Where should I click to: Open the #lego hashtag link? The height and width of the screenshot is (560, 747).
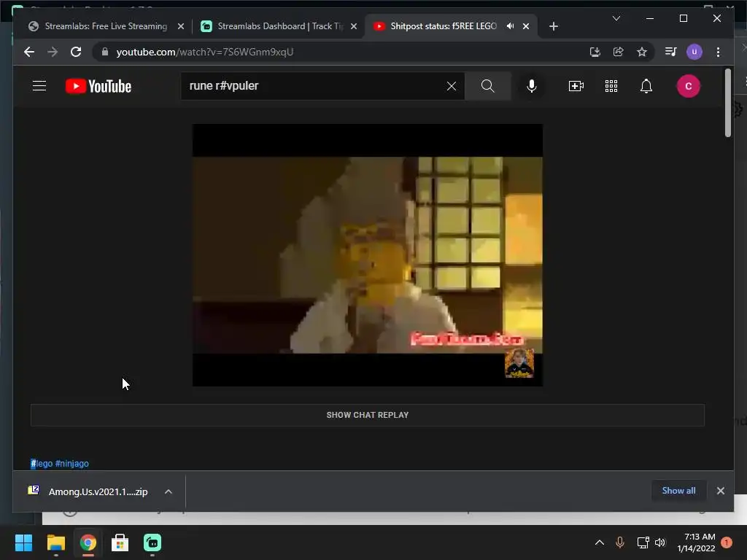click(42, 463)
